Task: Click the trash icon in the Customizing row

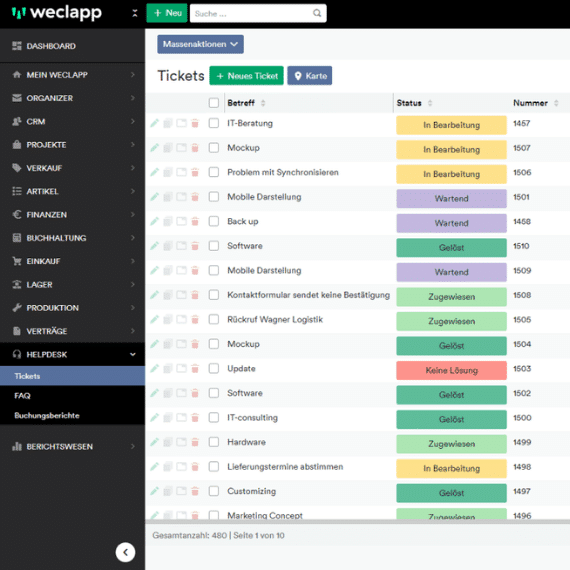Action: (195, 491)
